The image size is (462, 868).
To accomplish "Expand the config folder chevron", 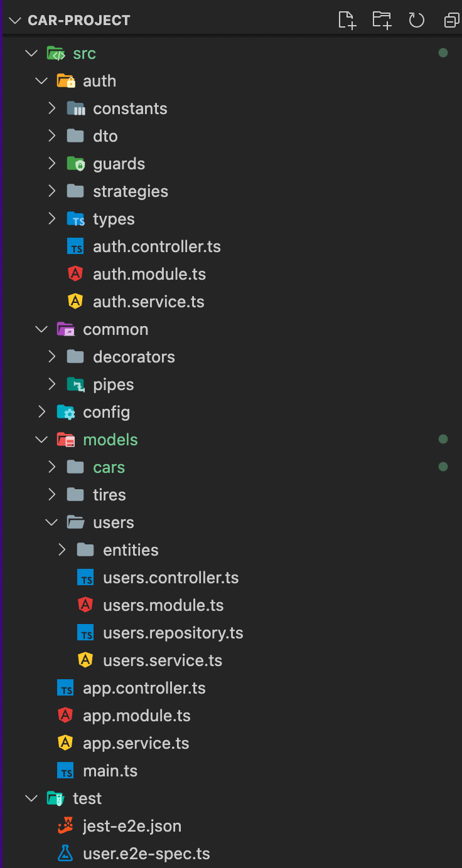I will click(x=41, y=412).
